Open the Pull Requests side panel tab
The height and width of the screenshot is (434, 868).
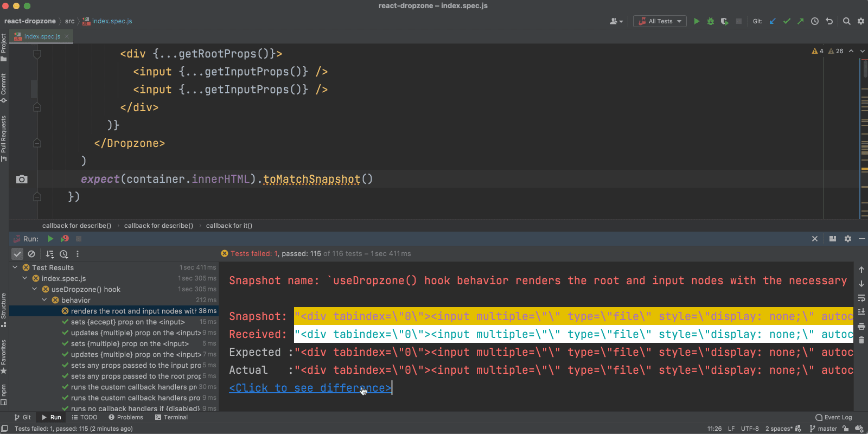[x=4, y=138]
